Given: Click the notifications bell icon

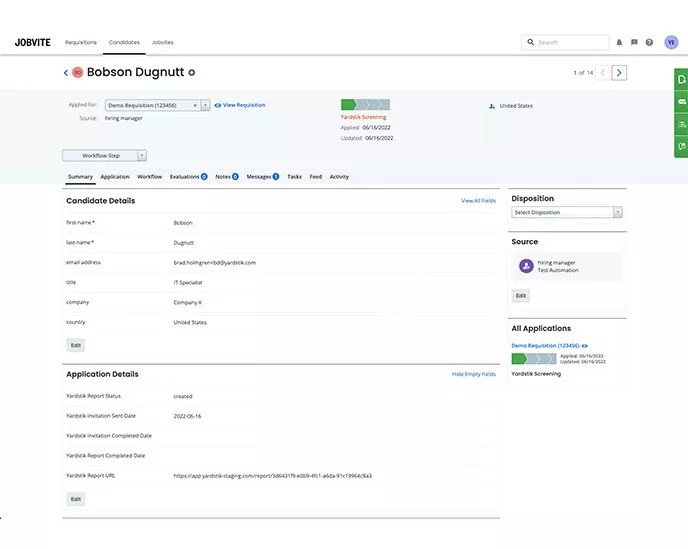Looking at the screenshot, I should point(619,43).
